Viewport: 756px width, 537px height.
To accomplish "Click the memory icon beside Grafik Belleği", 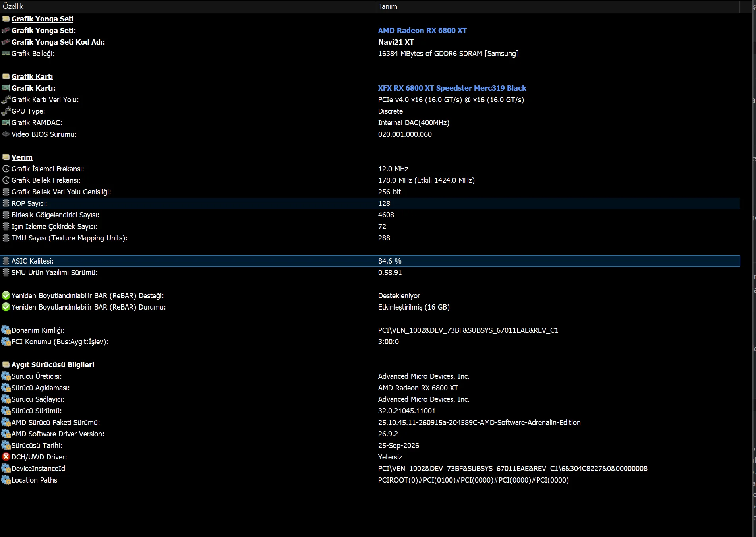I will coord(6,53).
